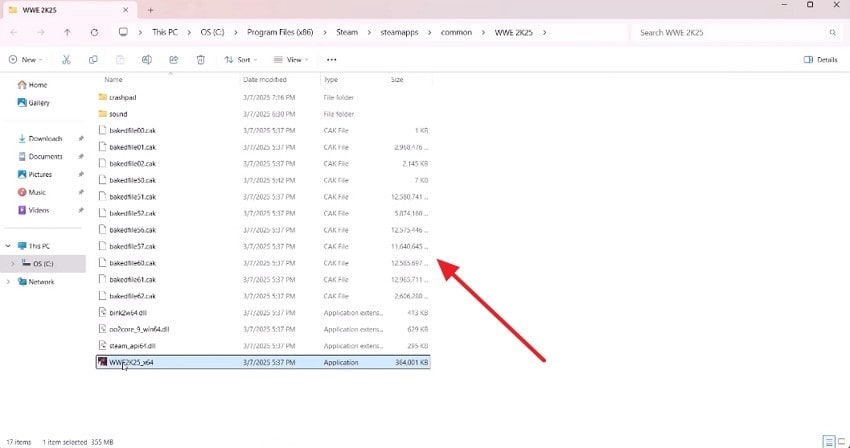Open a new tab with plus icon
The image size is (850, 448).
[x=151, y=10]
